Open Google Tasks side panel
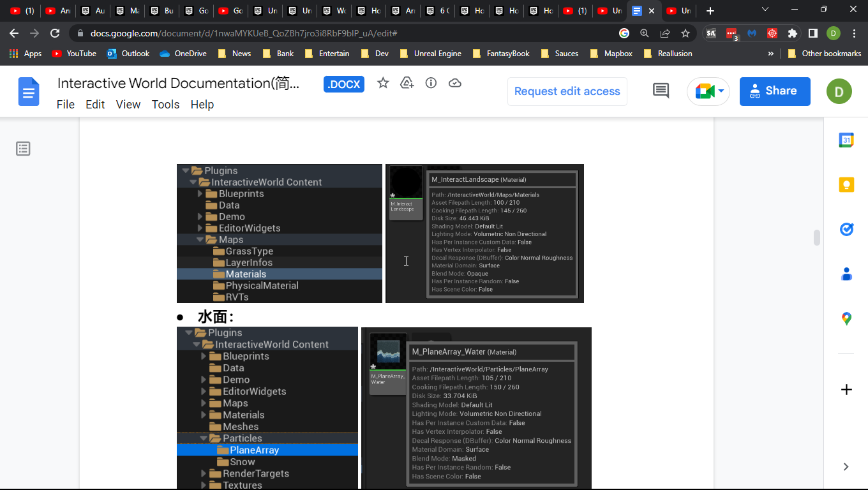 pos(846,230)
